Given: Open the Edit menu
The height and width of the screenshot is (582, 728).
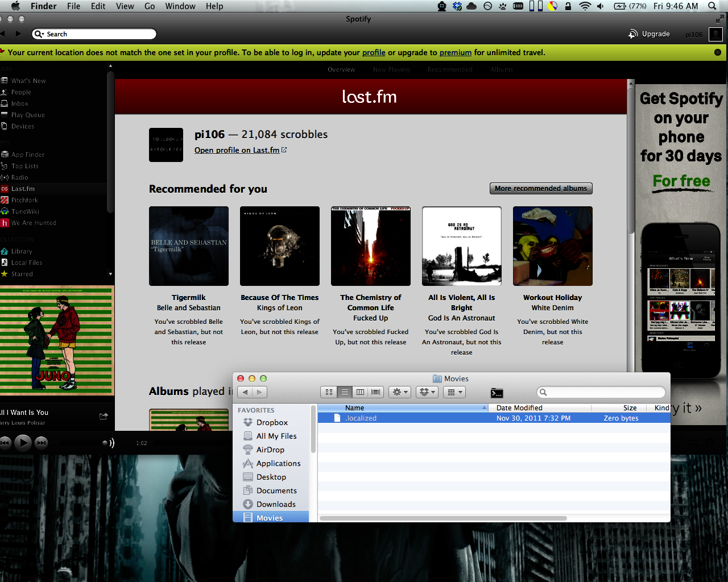Looking at the screenshot, I should pyautogui.click(x=98, y=6).
